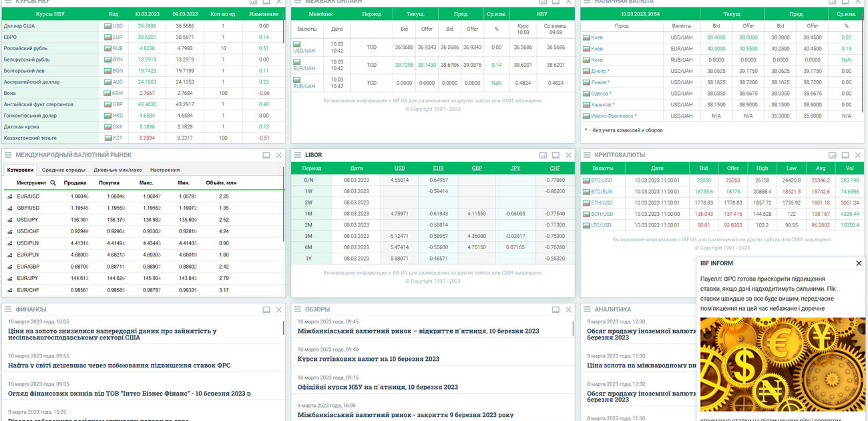Image resolution: width=868 pixels, height=421 pixels.
Task: Open the Дневные мин/макс tab
Action: 118,170
